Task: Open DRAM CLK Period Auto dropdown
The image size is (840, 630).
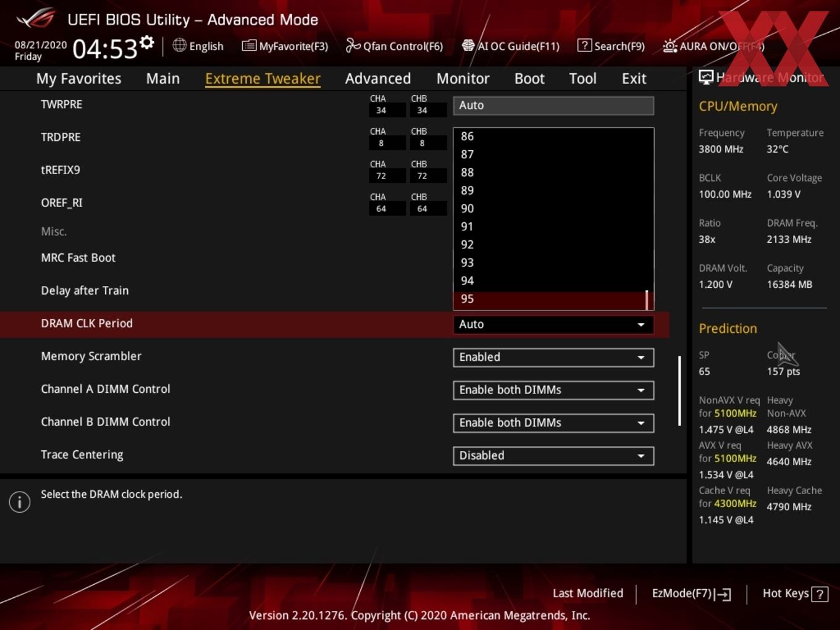Action: 553,324
